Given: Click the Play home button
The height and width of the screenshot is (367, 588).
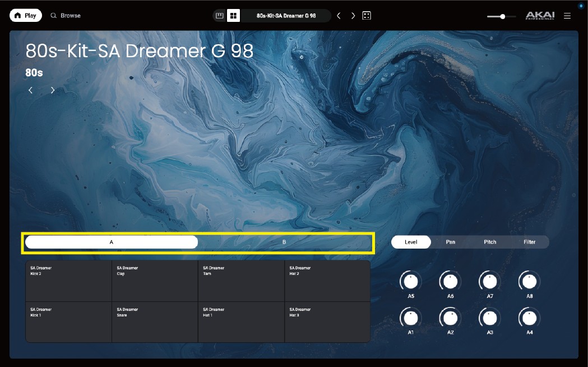Looking at the screenshot, I should coord(25,16).
